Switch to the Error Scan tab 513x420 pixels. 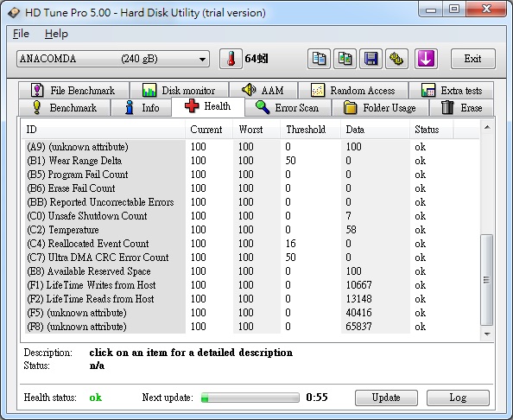click(288, 108)
